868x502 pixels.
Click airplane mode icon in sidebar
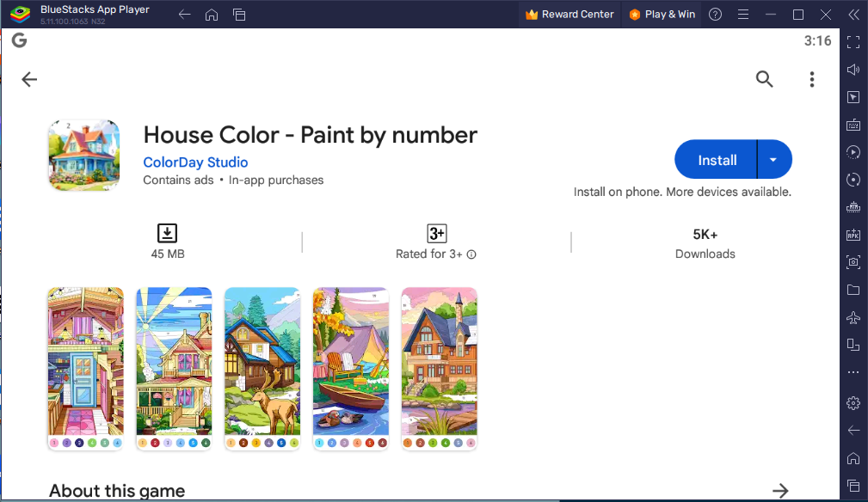[x=853, y=317]
